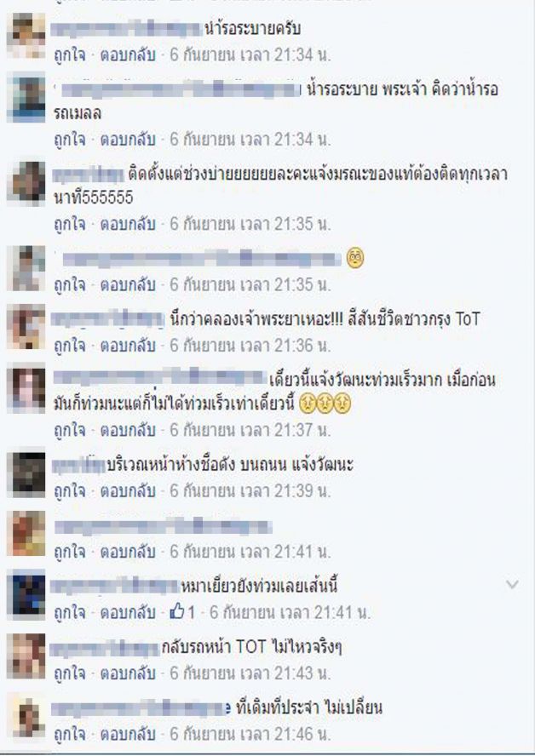535x756 pixels.
Task: Click the avatar beside the ที่เดิมที่ประจำ comment
Action: click(x=26, y=717)
